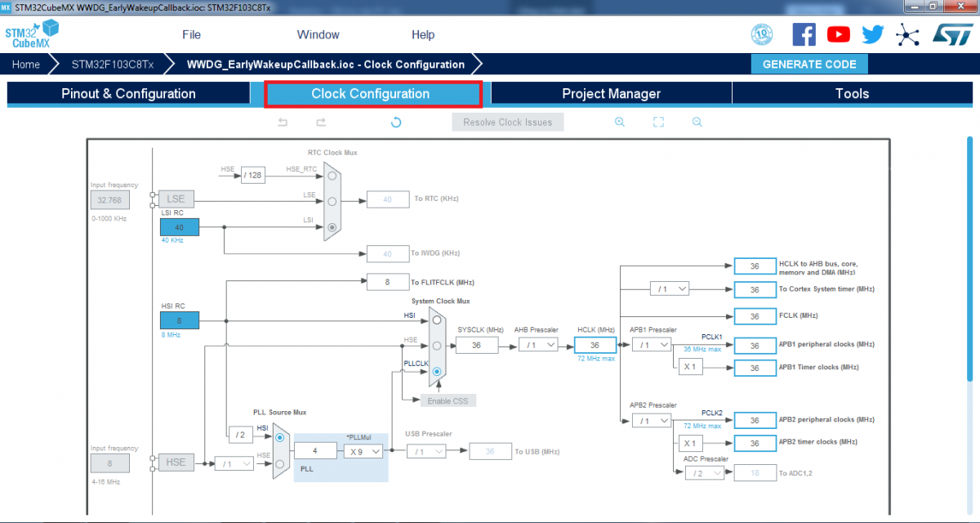Click the refresh clock tree icon
Viewport: 980px width, 523px height.
coord(396,123)
